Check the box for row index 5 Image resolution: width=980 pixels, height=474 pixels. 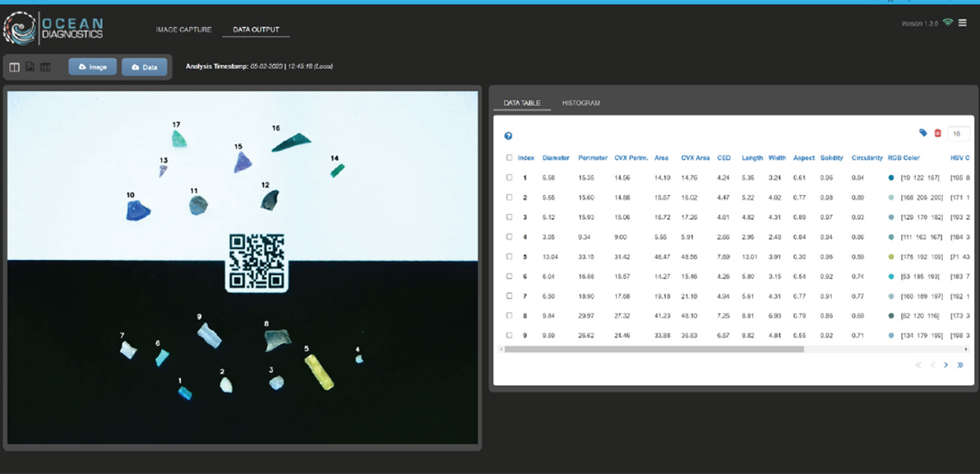[509, 257]
